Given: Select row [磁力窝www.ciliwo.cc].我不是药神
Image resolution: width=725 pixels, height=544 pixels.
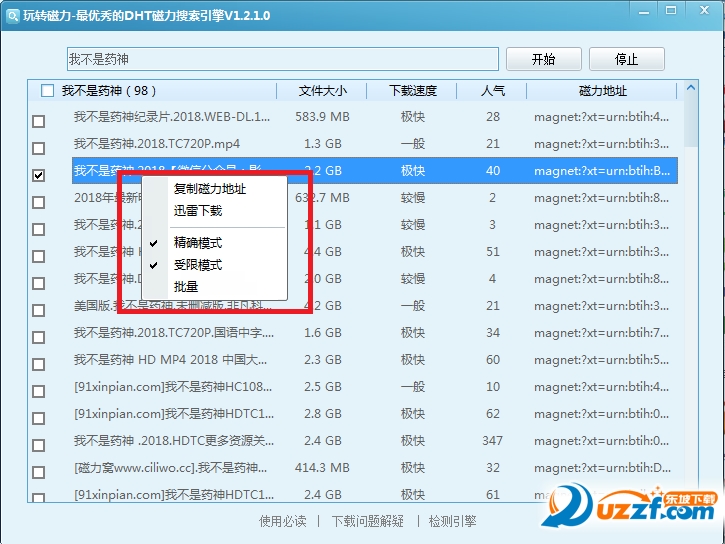Looking at the screenshot, I should pos(170,468).
